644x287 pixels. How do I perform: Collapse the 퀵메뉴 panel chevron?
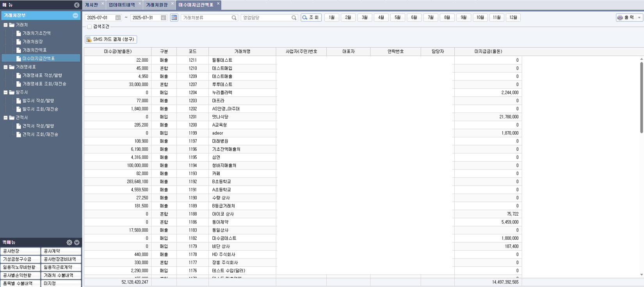77,242
